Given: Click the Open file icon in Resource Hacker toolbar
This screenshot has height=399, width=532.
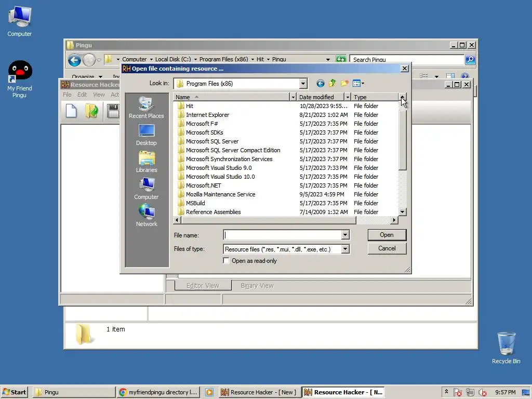Looking at the screenshot, I should (x=91, y=111).
